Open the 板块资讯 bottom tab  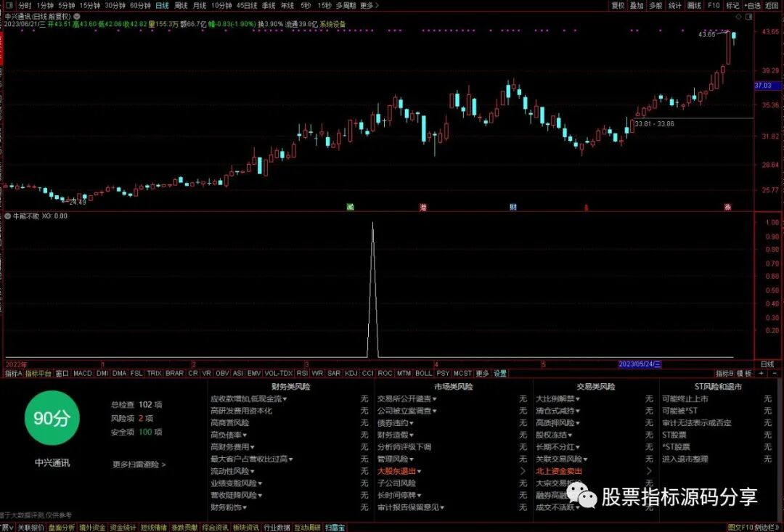pyautogui.click(x=246, y=528)
